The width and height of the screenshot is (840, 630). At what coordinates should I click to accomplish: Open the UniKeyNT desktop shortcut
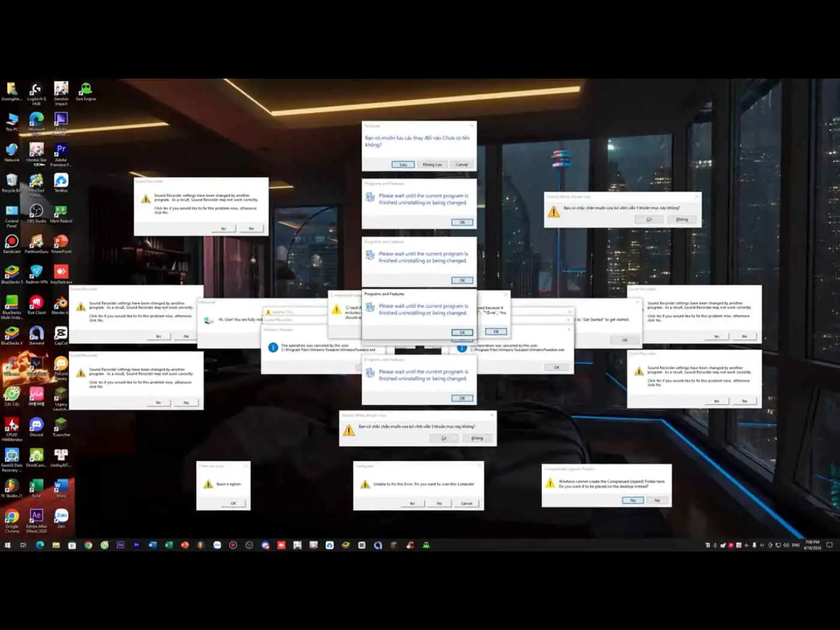61,458
